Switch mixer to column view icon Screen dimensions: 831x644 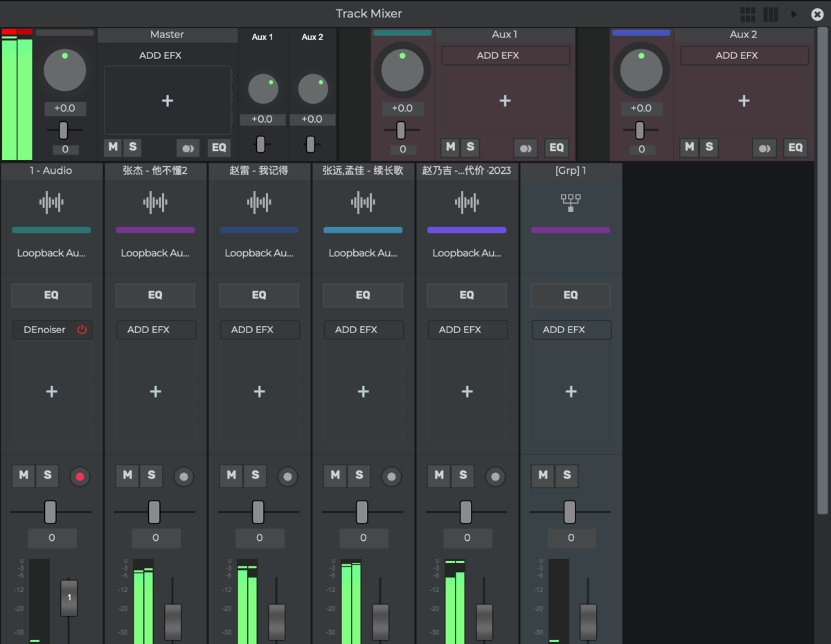[770, 14]
